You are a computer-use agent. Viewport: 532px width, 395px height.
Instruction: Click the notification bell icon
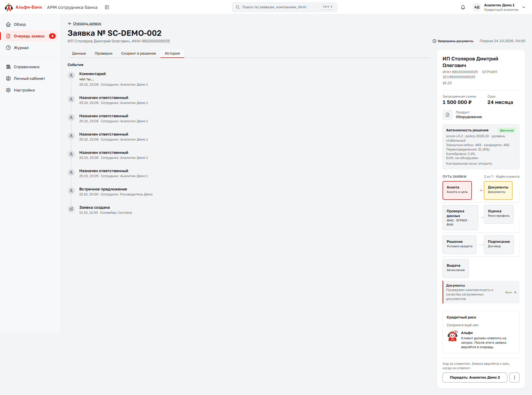pos(463,7)
